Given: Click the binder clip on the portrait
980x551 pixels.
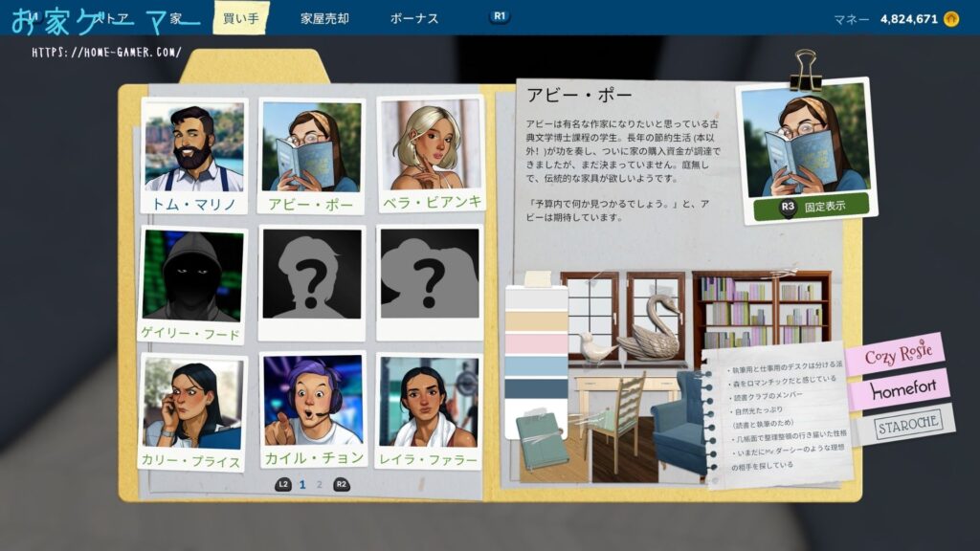Looking at the screenshot, I should click(x=804, y=69).
